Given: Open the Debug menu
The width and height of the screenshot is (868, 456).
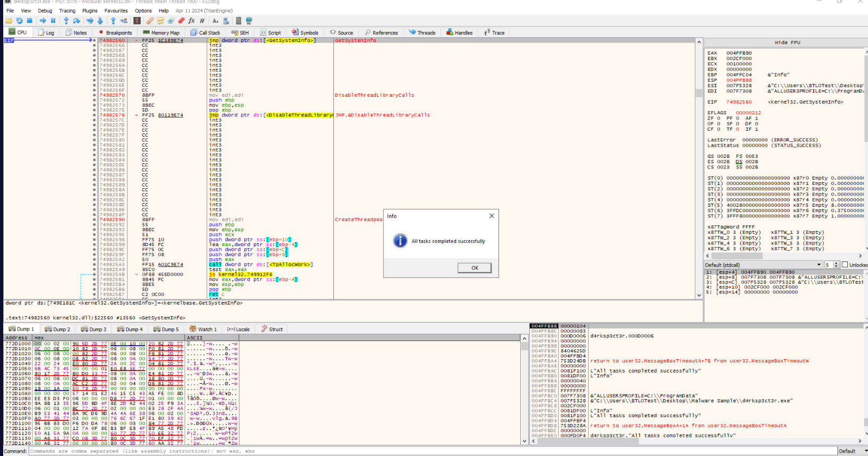Looking at the screenshot, I should point(45,11).
